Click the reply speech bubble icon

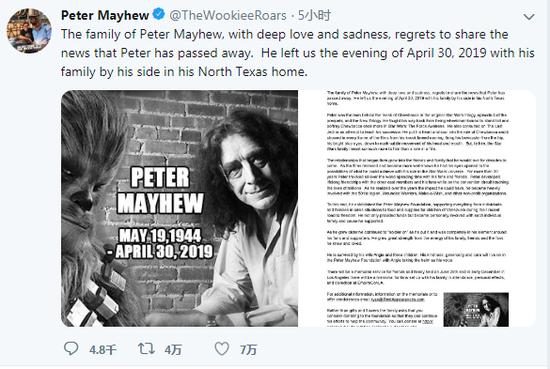point(71,349)
